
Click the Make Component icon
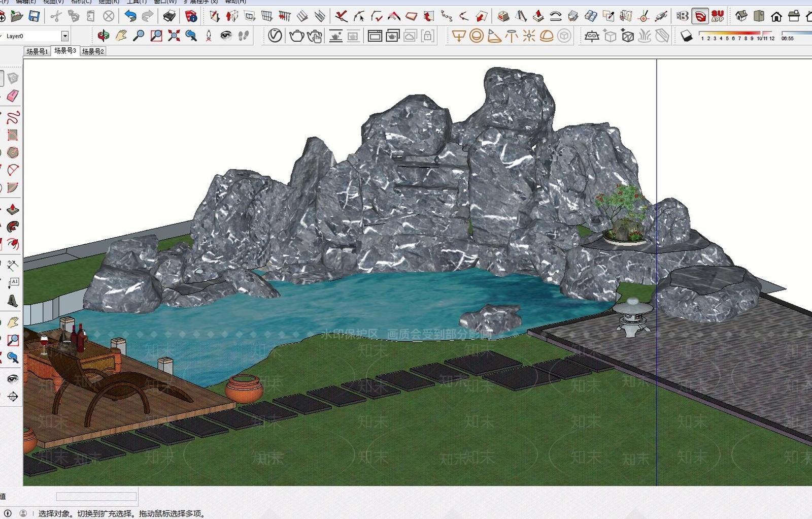pyautogui.click(x=13, y=78)
